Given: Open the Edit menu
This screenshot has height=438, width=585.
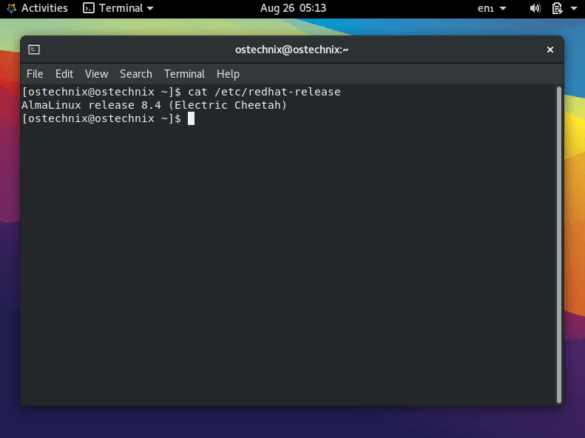Looking at the screenshot, I should click(x=64, y=74).
